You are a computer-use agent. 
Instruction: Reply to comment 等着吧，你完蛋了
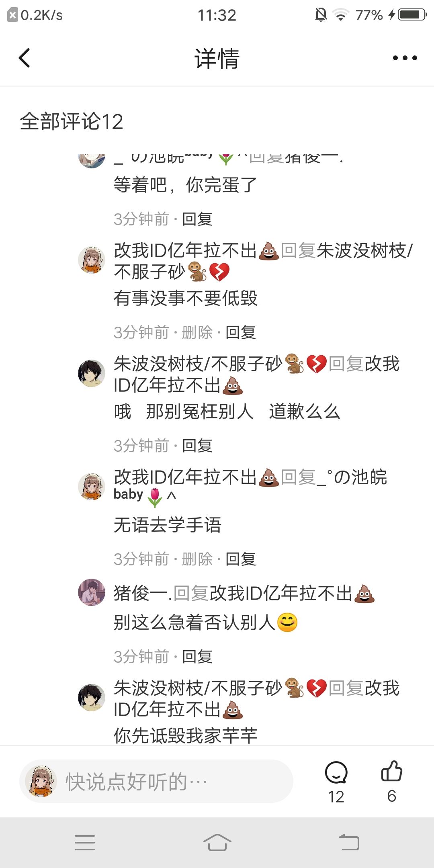[197, 219]
